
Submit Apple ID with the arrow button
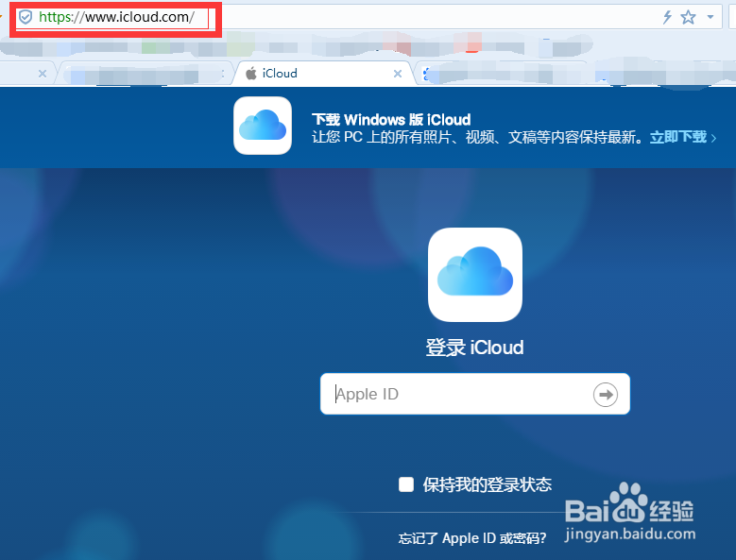(605, 395)
